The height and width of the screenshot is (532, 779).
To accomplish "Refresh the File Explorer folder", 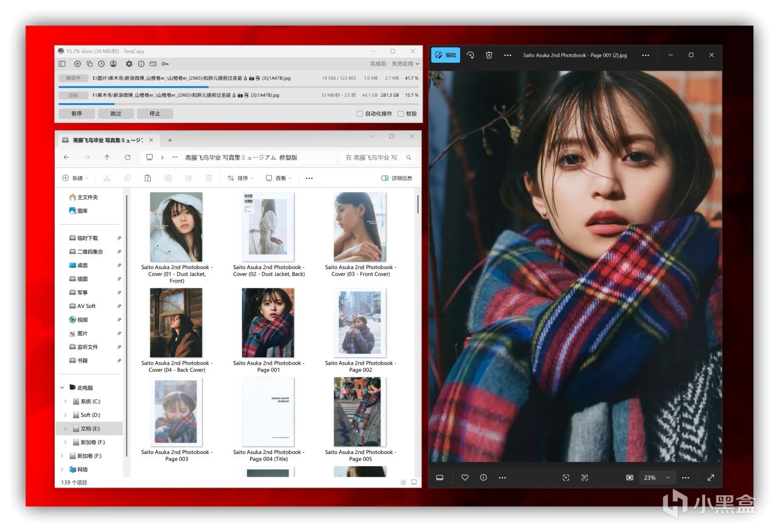I will coord(127,158).
